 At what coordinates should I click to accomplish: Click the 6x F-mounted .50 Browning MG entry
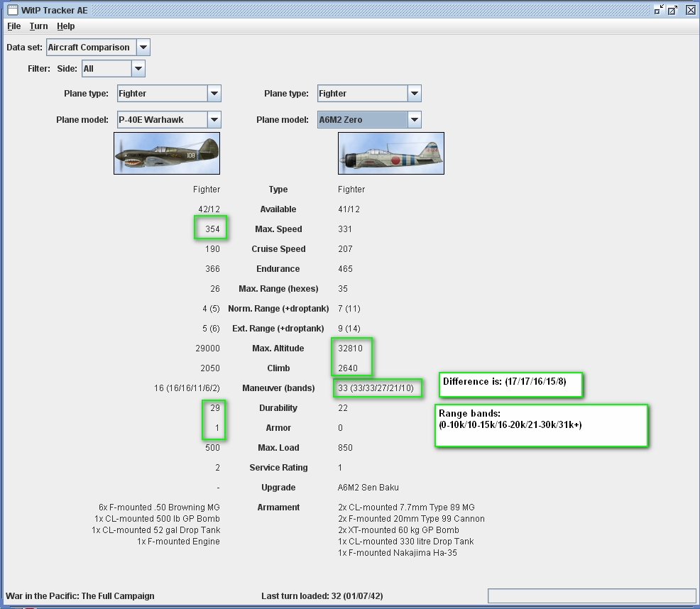click(159, 507)
